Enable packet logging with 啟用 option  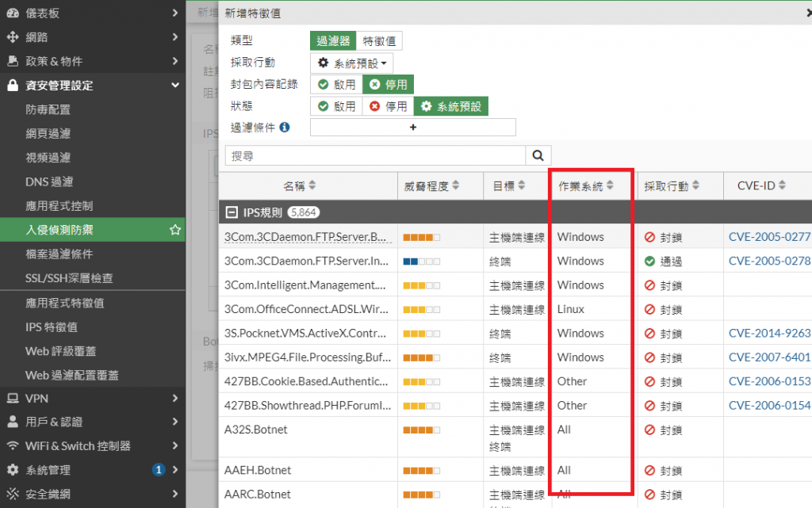[x=336, y=84]
